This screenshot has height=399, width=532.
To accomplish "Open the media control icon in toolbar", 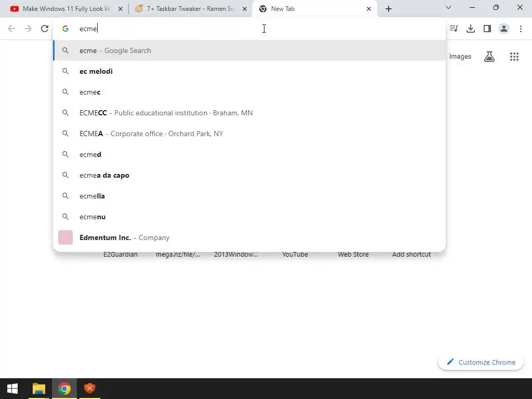I will coord(454,29).
